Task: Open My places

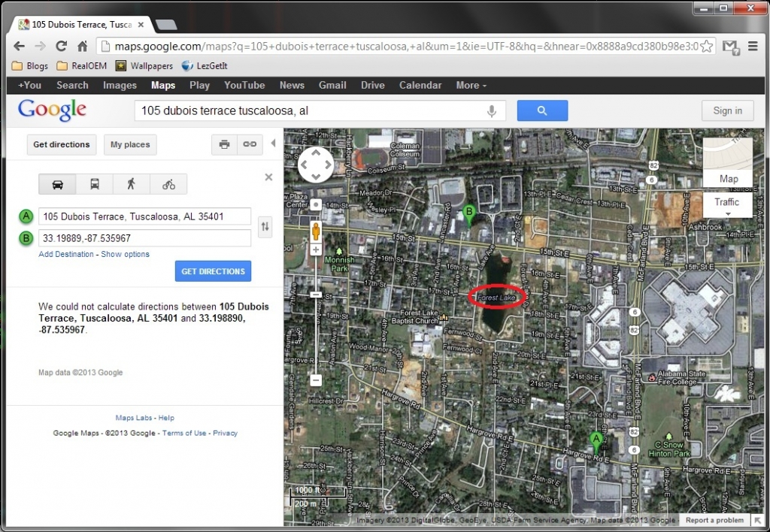Action: (130, 145)
